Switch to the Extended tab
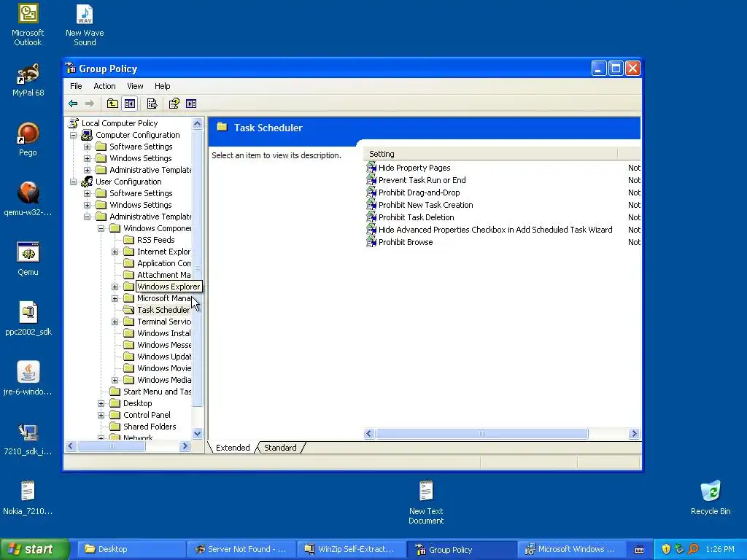 pos(233,448)
